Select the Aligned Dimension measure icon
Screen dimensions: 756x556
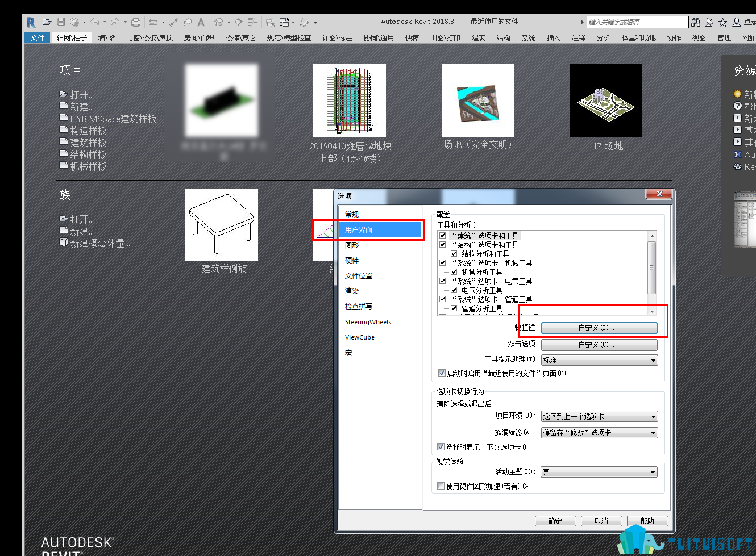(174, 22)
